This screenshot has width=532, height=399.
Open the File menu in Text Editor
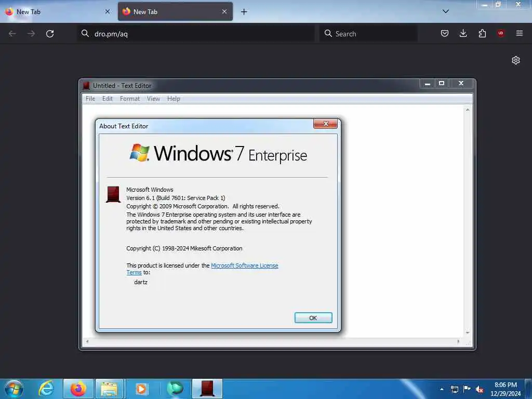[x=90, y=99]
